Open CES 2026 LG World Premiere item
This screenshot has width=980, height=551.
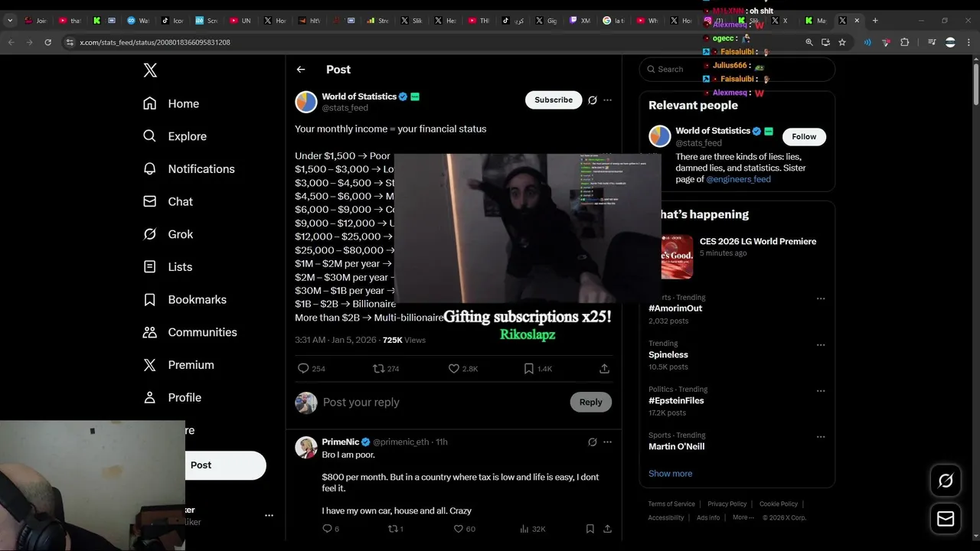pos(737,257)
